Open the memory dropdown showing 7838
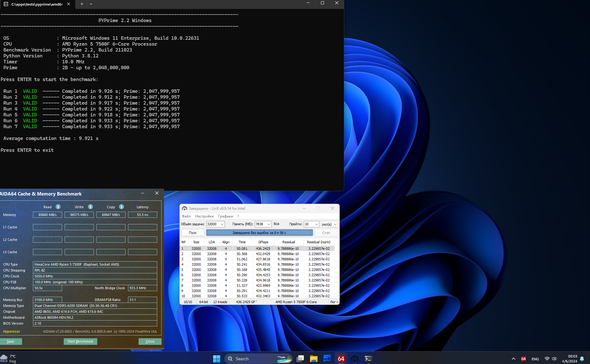Viewport: 590px width, 364px height. pos(269,224)
